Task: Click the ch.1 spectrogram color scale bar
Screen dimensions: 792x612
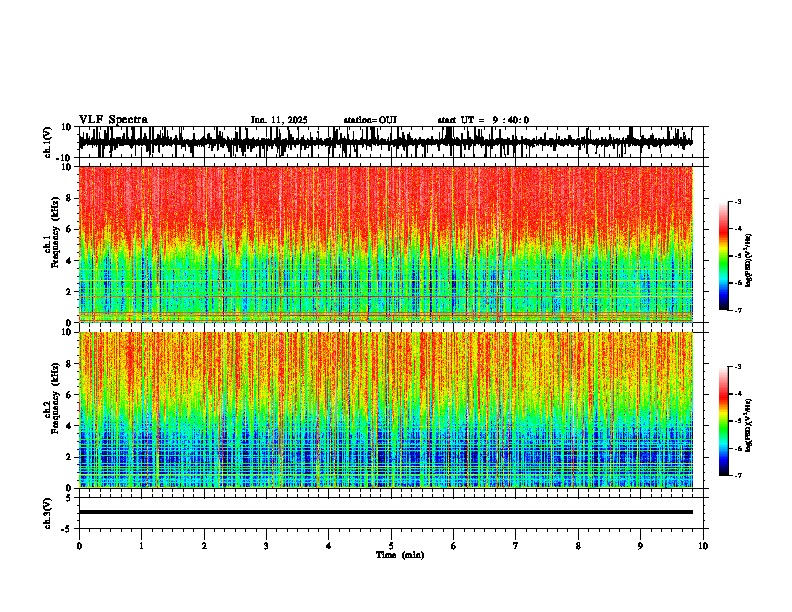Action: 724,256
